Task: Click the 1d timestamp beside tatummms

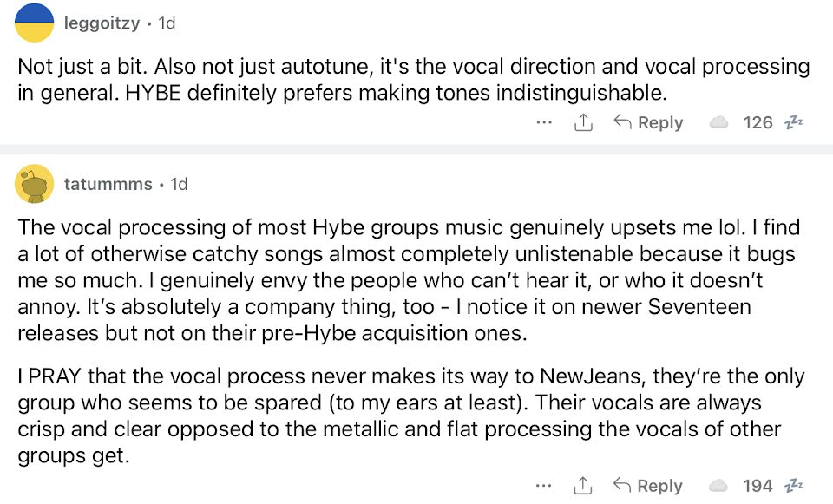Action: tap(179, 184)
